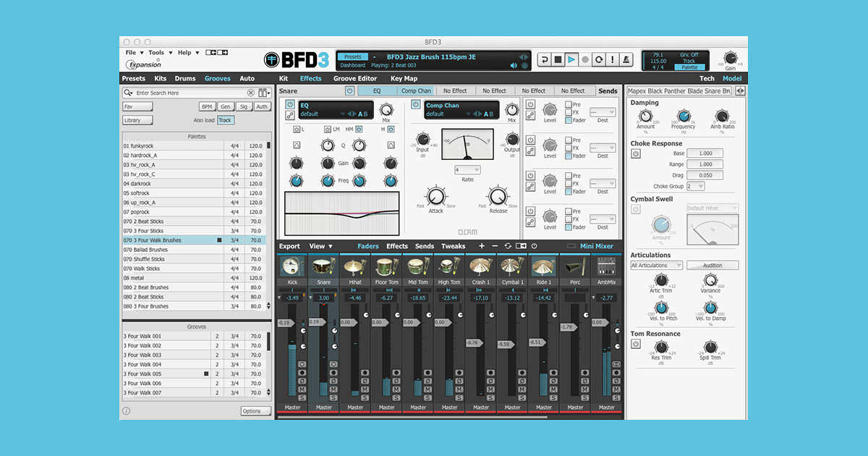Click the panic exclamation button
Image resolution: width=868 pixels, height=456 pixels.
tap(613, 59)
